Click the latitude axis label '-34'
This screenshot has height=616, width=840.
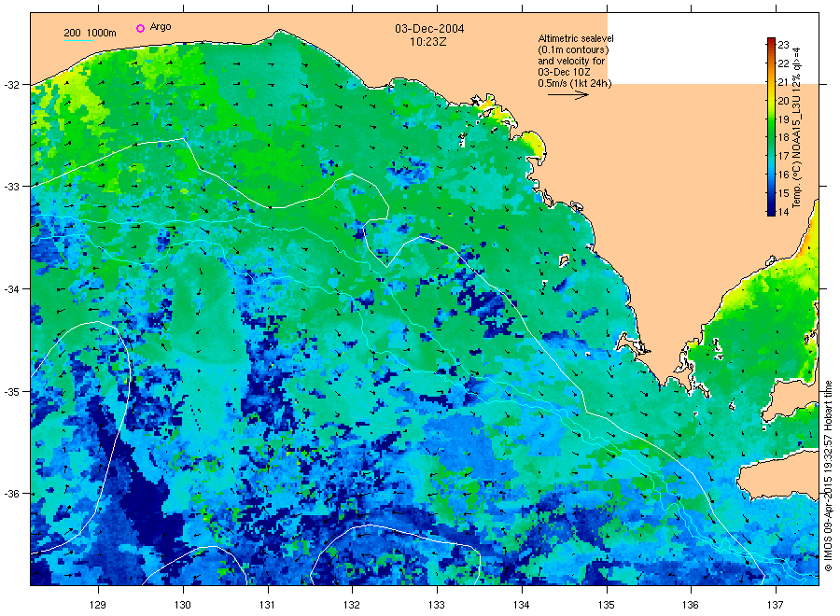tap(11, 289)
